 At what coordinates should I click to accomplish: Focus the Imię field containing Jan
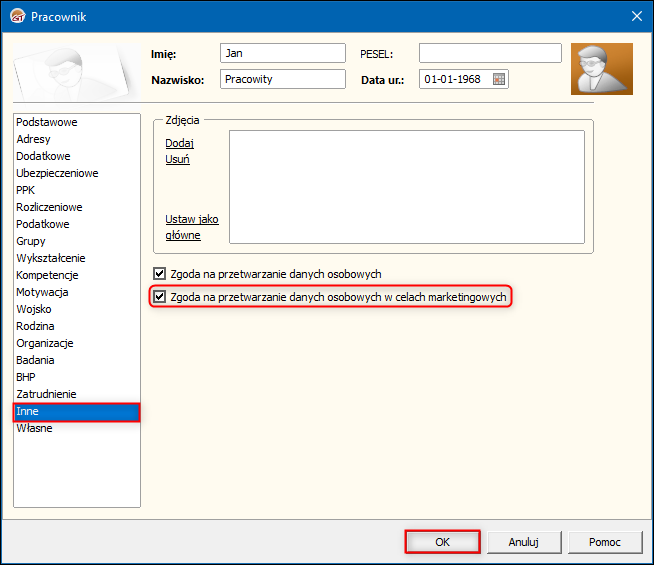click(x=283, y=53)
